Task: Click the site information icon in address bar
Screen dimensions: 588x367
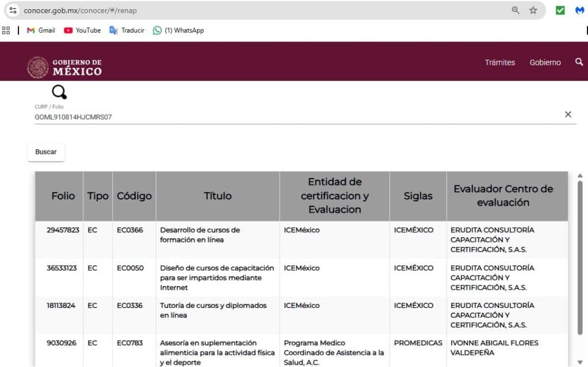Action: click(x=13, y=10)
